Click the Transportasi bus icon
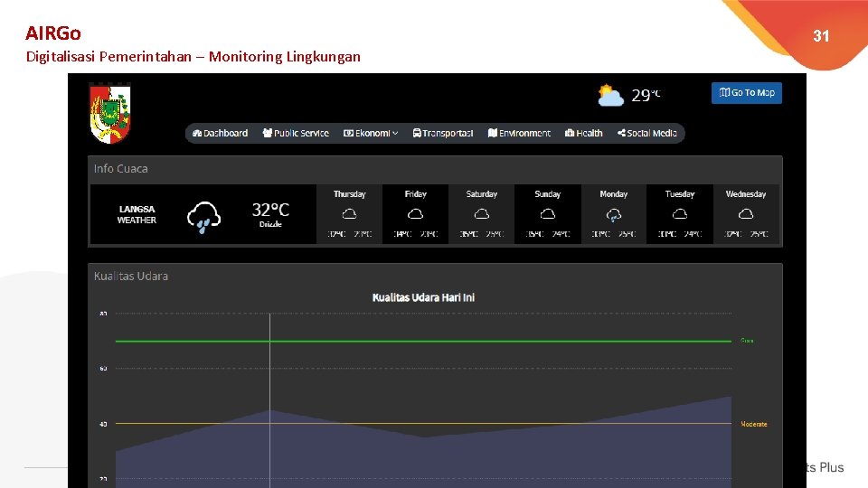Image resolution: width=868 pixels, height=488 pixels. click(417, 134)
